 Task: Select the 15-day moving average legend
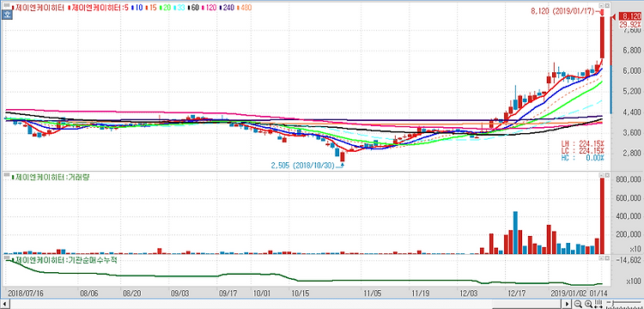(153, 8)
